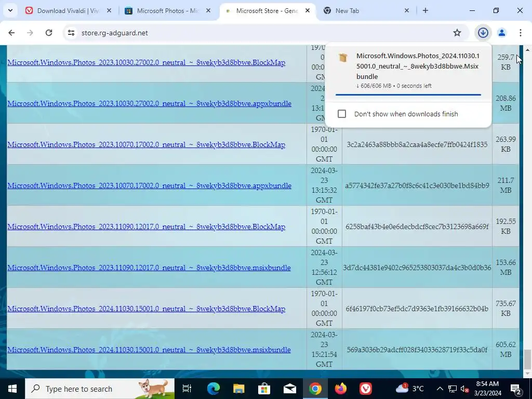Click the downloaded Photos Msixbundle file icon

(x=343, y=57)
